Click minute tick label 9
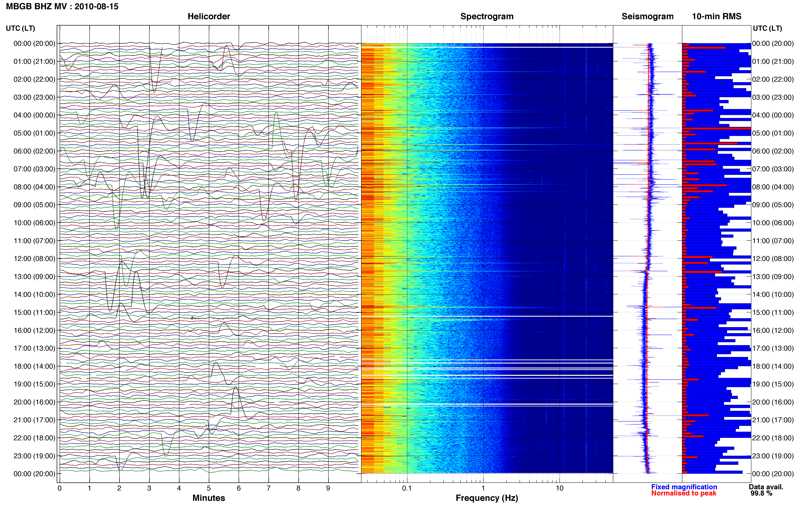Viewport: 812px width, 508px height. coord(328,488)
